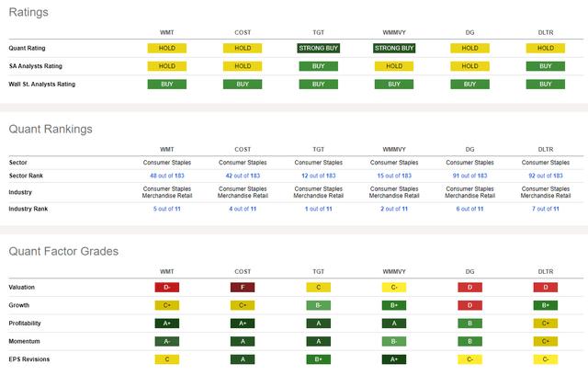Click TGT's A Profitability grade
588x375 pixels.
319,324
